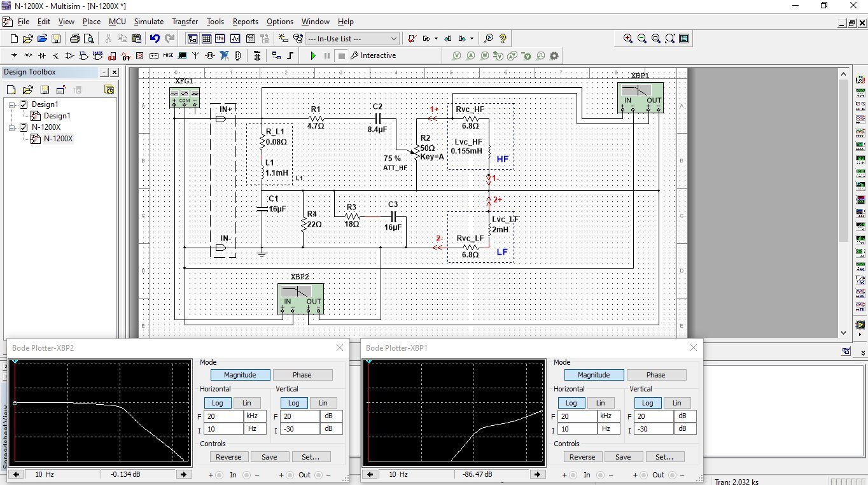Click the Undo arrow icon
This screenshot has height=485, width=868.
click(x=155, y=39)
